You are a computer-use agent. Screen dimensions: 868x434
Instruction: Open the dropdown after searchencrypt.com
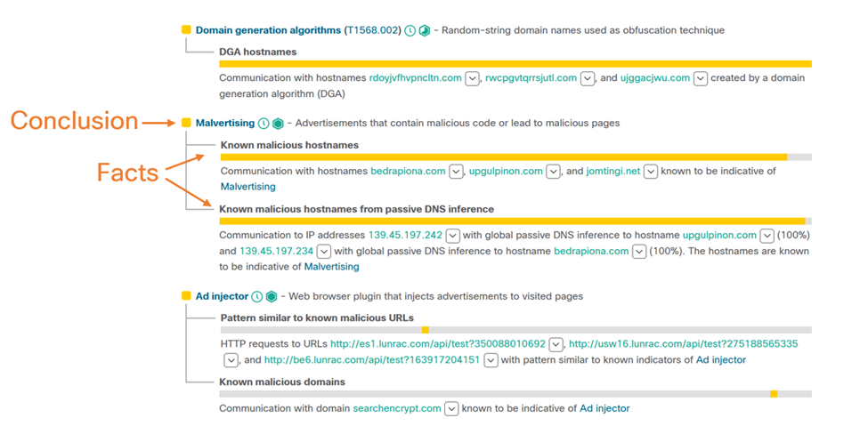pyautogui.click(x=450, y=409)
